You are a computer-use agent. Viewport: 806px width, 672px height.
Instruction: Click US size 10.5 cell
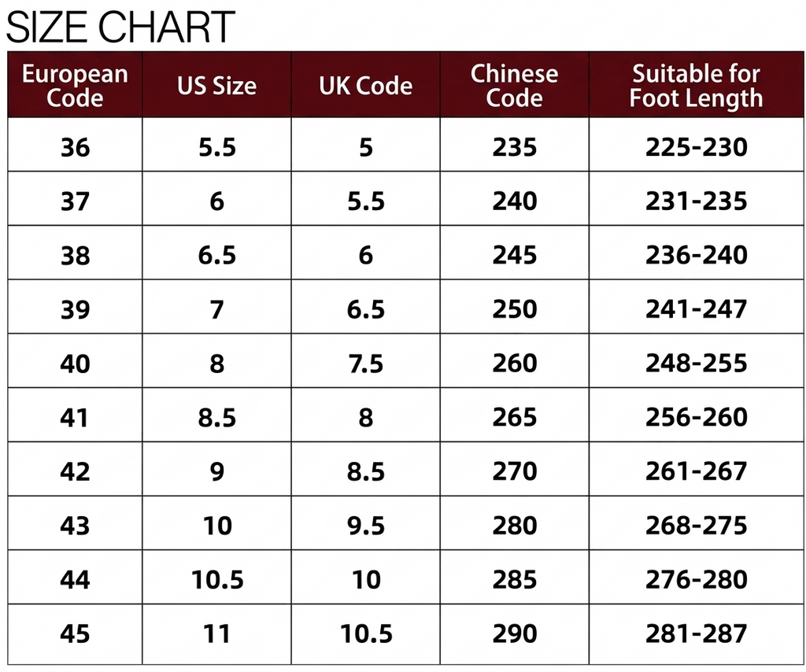click(216, 579)
